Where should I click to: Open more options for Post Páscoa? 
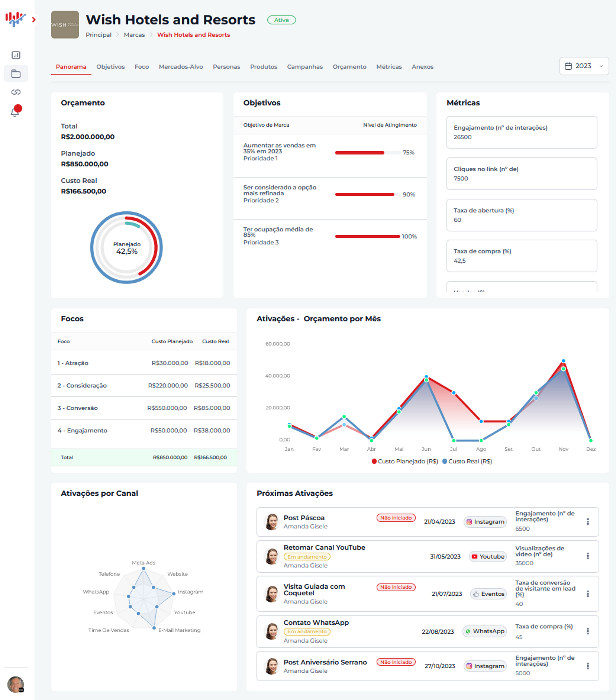coord(587,522)
